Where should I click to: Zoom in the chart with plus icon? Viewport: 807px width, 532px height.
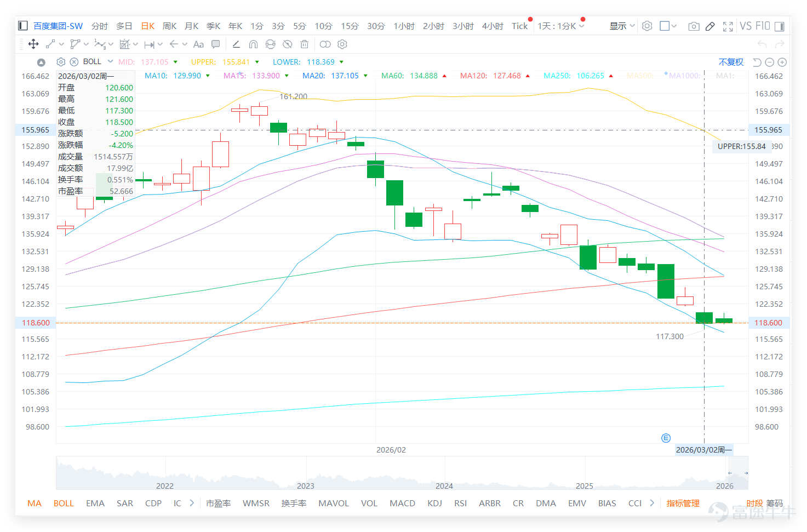pos(782,62)
